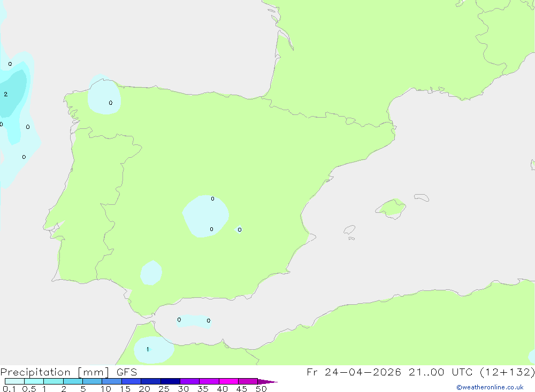This screenshot has height=392, width=535.
Task: Click the 45–50 mm legend color swatch
Action: [248, 381]
